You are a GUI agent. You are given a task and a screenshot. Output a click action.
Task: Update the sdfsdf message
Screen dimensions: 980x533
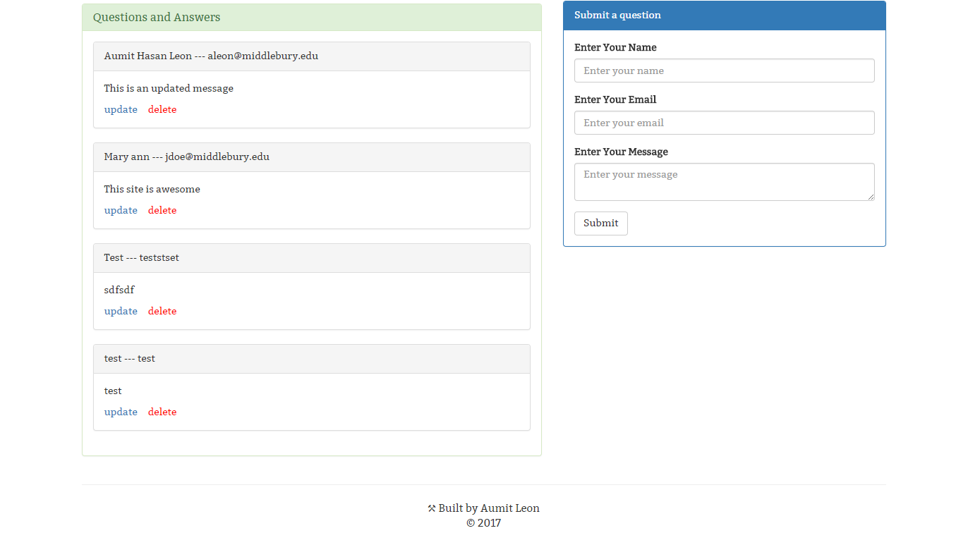coord(121,311)
